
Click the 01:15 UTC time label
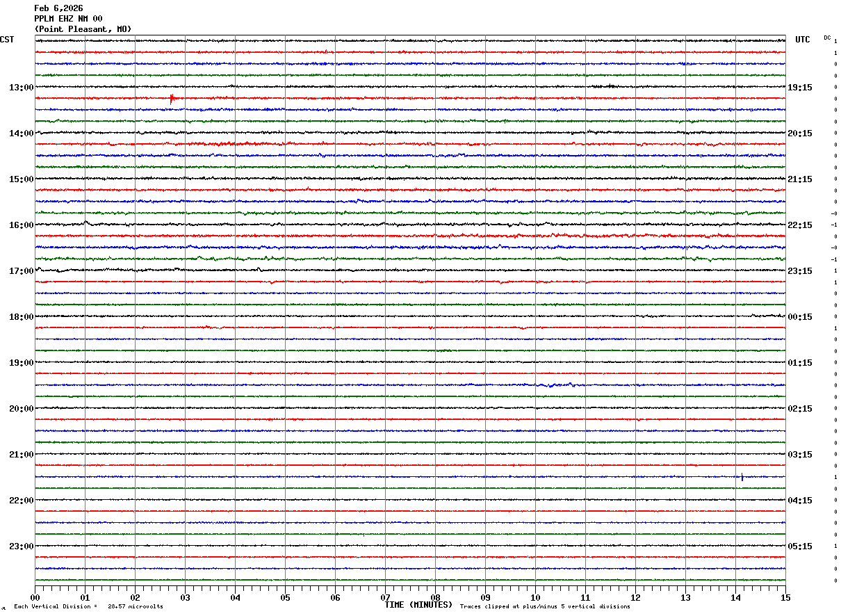pos(800,363)
